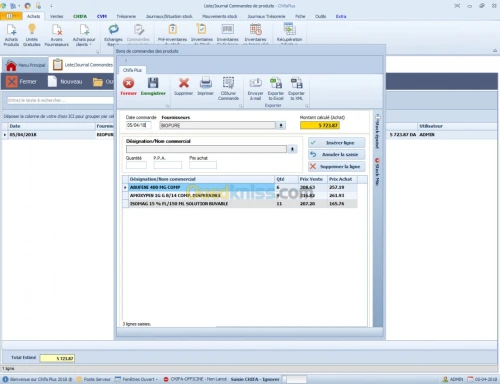Viewport: 500px width, 384px height.
Task: Click the Date commande field
Action: point(138,125)
